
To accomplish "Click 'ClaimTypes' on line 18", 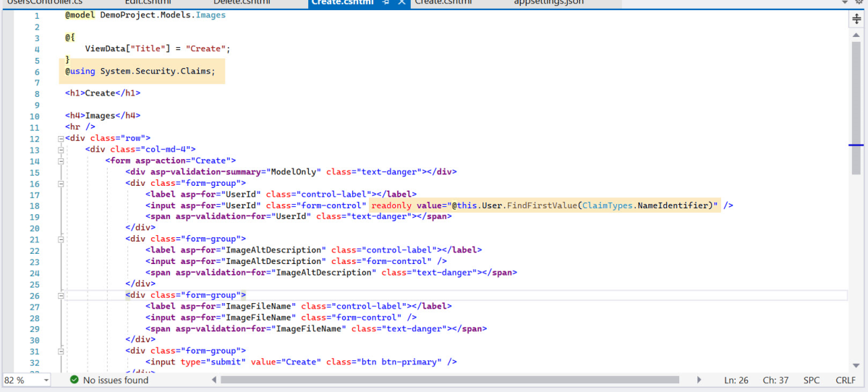I will coord(607,205).
